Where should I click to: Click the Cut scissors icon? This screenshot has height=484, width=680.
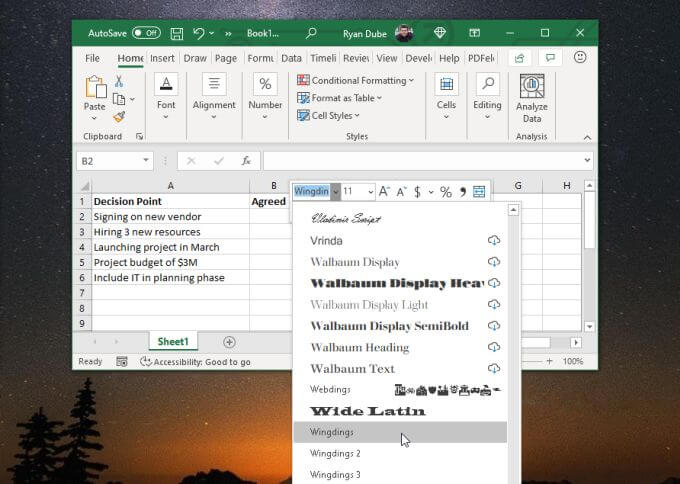point(119,82)
